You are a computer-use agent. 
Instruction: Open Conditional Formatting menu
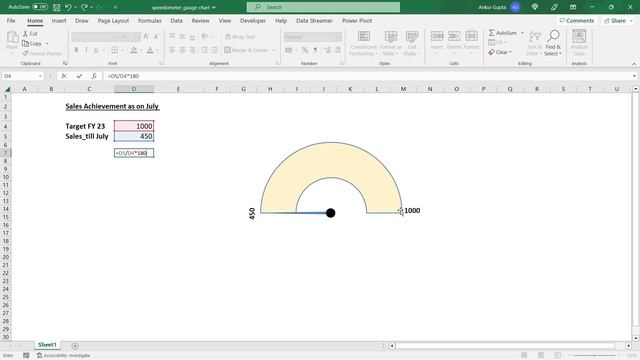coord(363,43)
